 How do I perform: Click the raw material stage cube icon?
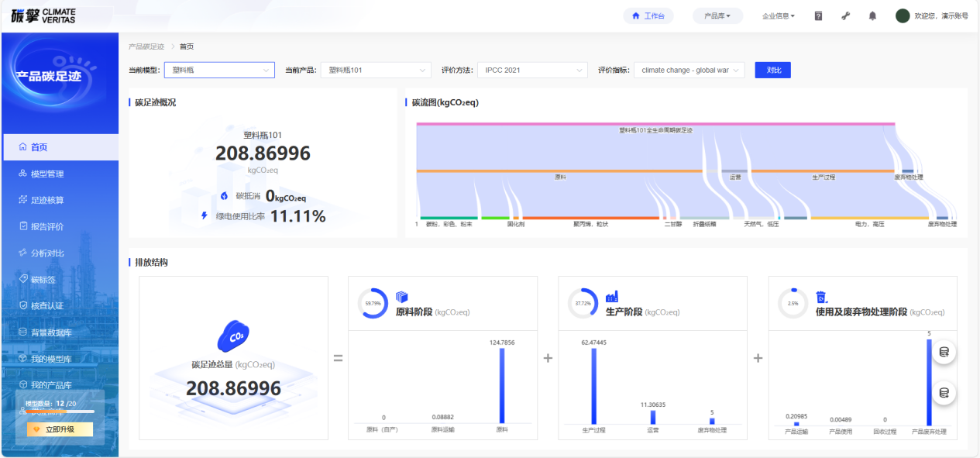tap(401, 297)
